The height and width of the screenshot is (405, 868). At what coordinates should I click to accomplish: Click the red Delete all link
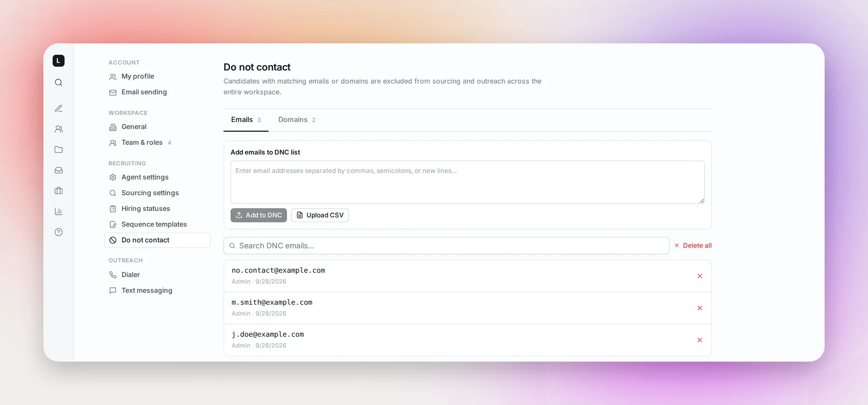click(693, 246)
